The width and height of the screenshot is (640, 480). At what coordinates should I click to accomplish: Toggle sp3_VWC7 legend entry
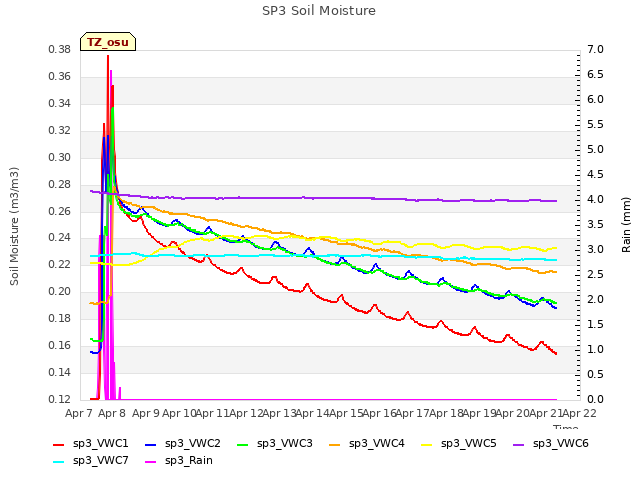(x=91, y=460)
